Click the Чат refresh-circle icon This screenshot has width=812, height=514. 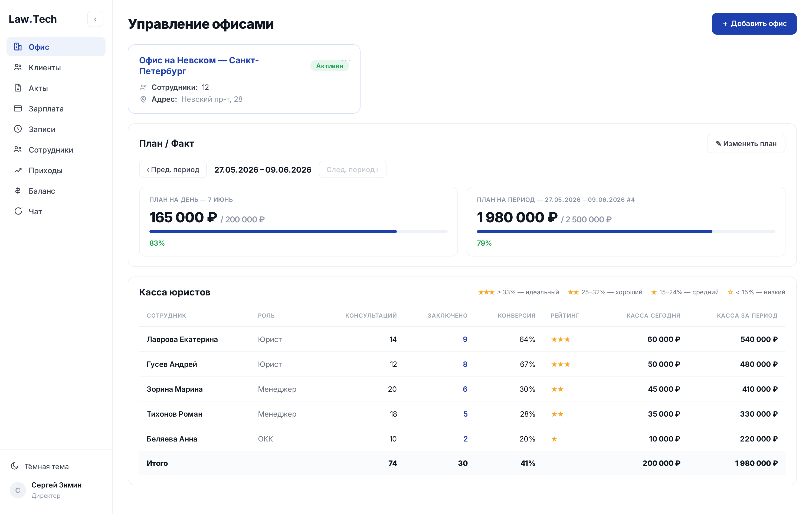point(18,211)
